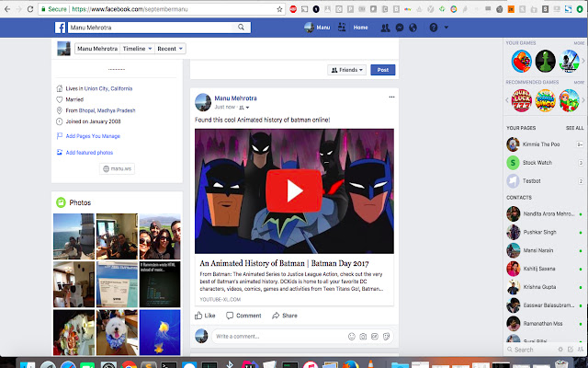Open the white dog photo thumbnail

117,332
